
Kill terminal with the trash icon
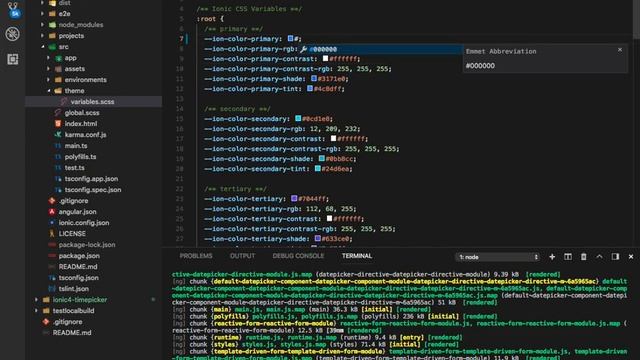(584, 257)
